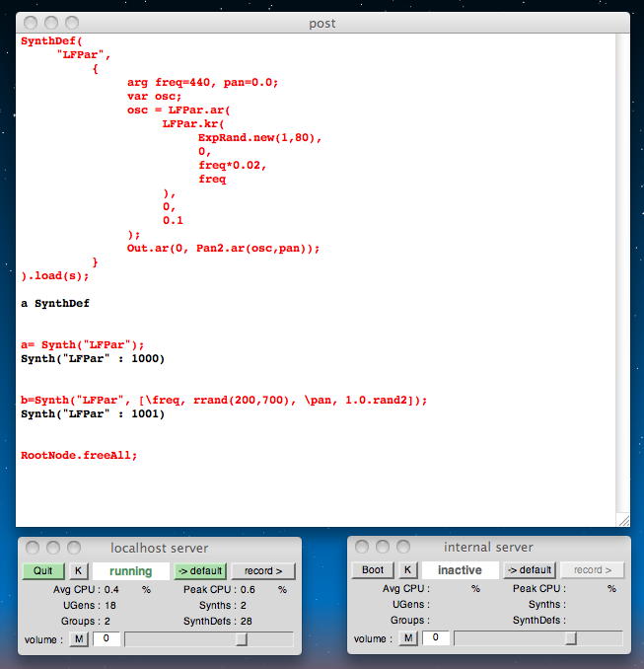Click the 'internal server' window title
This screenshot has width=644, height=669.
(488, 547)
